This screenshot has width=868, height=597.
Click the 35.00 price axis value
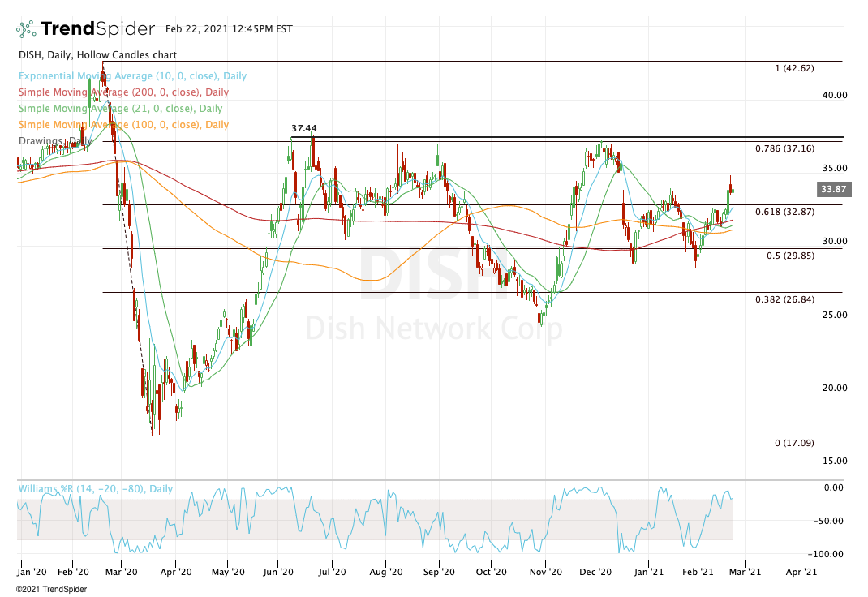coord(835,168)
